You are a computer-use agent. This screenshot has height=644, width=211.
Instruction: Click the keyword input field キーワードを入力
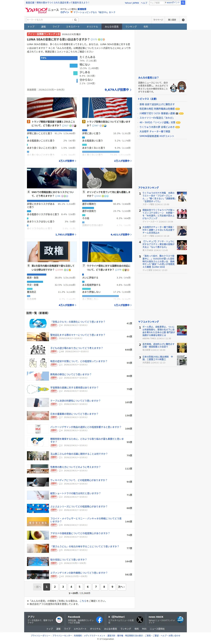49,20
